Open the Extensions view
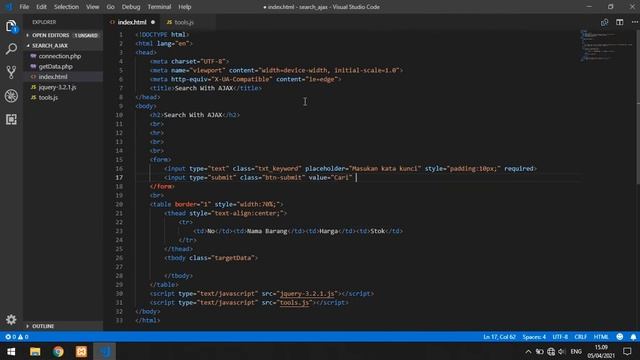This screenshot has height=360, width=640. pos(11,119)
